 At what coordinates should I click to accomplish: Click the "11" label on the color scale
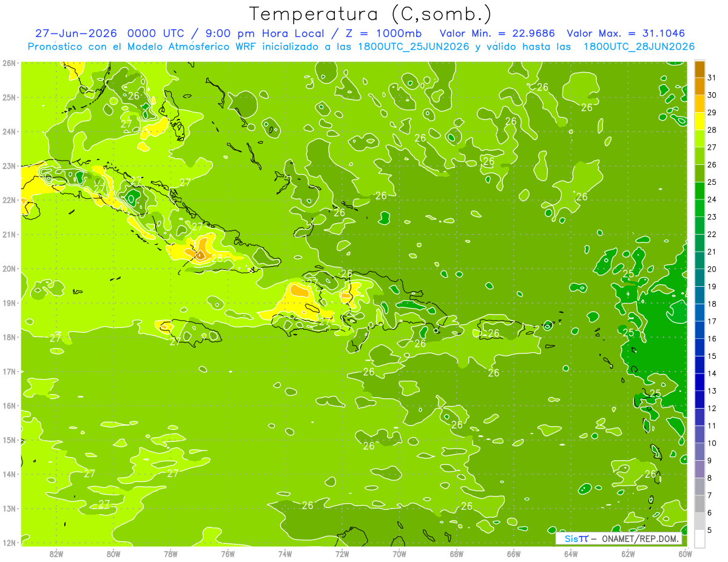point(712,426)
